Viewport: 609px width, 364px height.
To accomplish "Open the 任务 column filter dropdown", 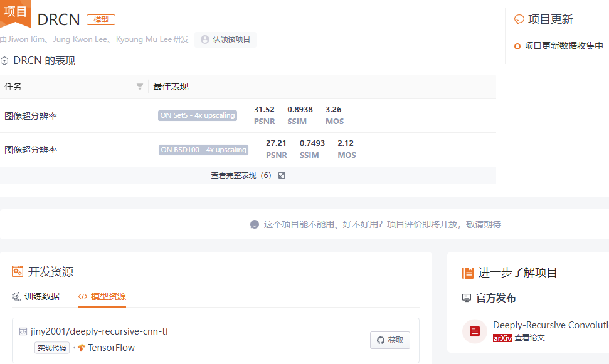I will pos(140,86).
